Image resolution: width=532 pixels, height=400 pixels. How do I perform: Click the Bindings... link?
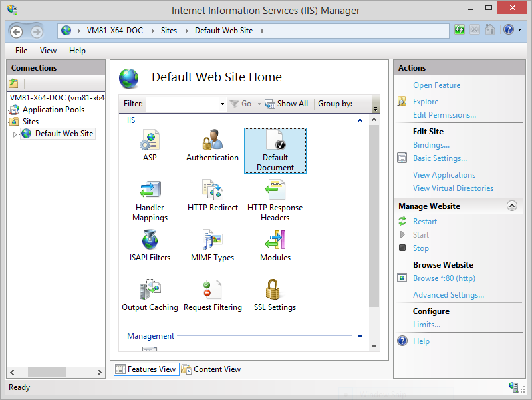tap(431, 145)
